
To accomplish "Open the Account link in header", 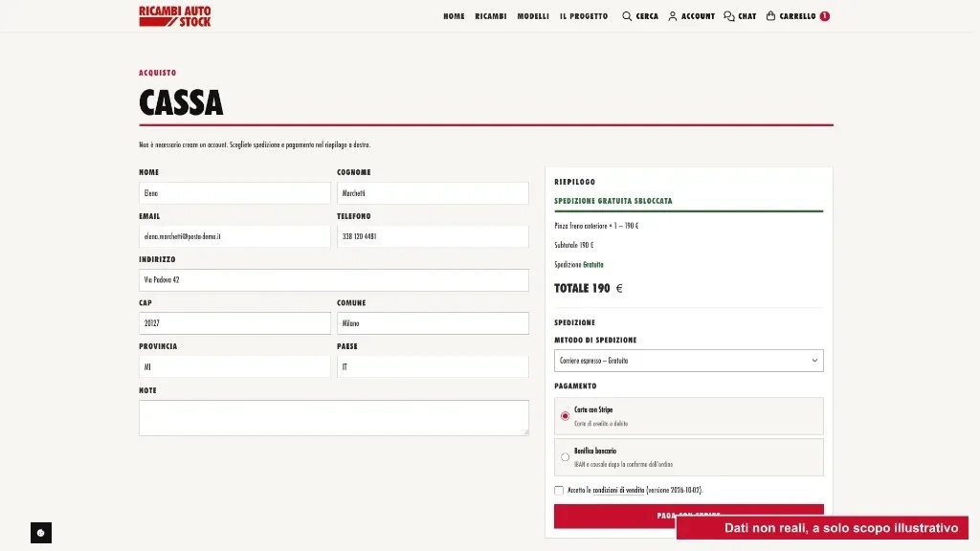I will (x=698, y=16).
